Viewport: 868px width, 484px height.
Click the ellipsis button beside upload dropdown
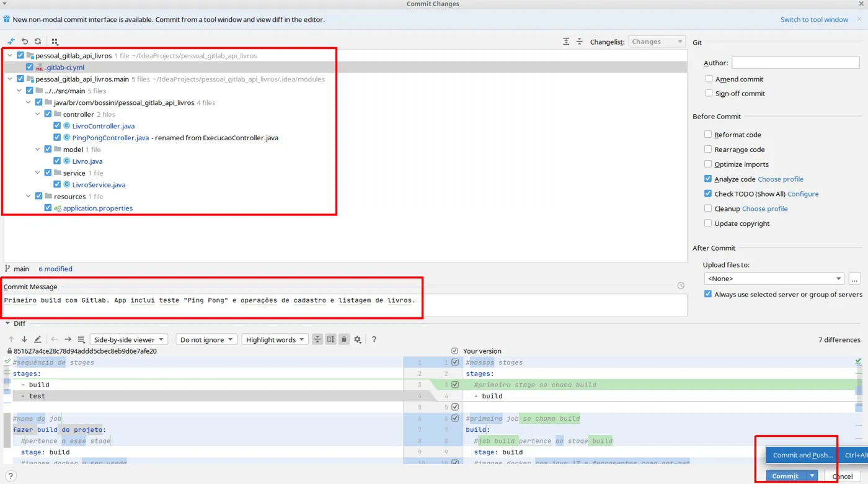tap(854, 279)
